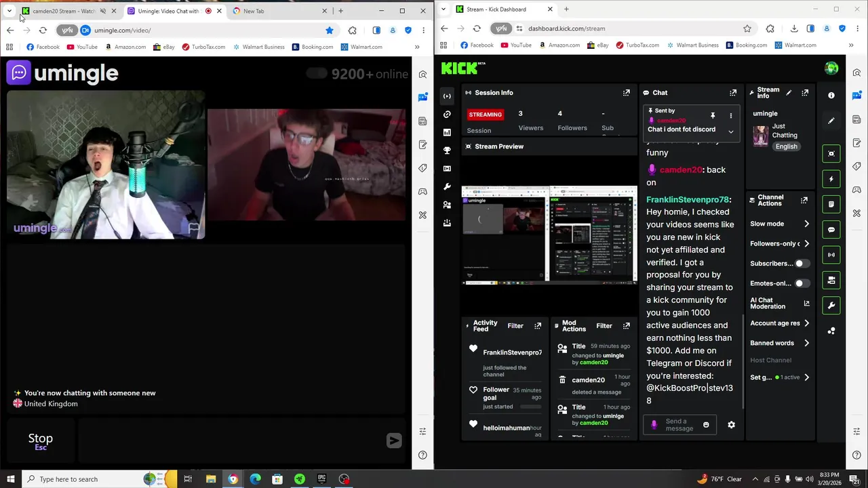This screenshot has height=488, width=868.
Task: Click Filter in Activity Feed
Action: click(x=515, y=326)
